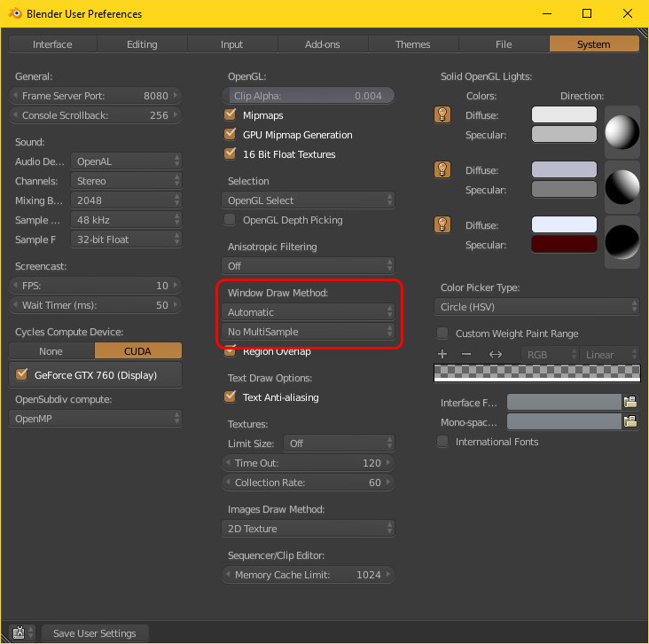Viewport: 649px width, 644px height.
Task: Browse for Interface Font file
Action: coord(630,402)
